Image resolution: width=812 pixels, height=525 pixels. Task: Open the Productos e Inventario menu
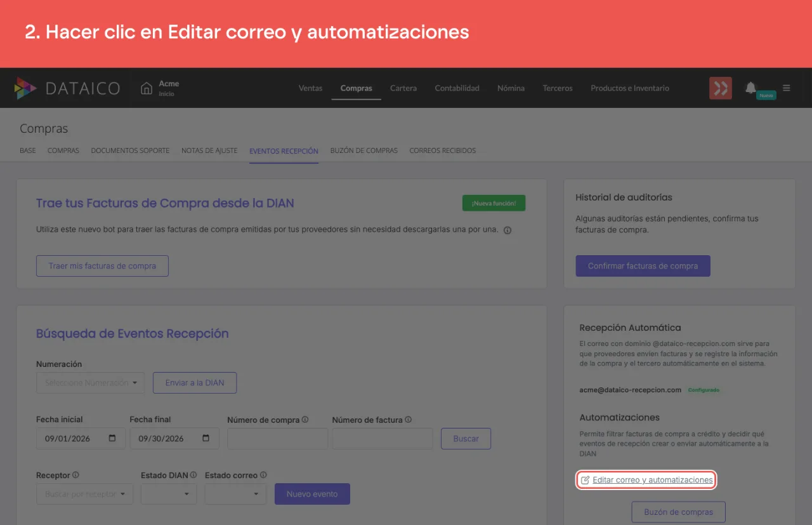(x=630, y=88)
